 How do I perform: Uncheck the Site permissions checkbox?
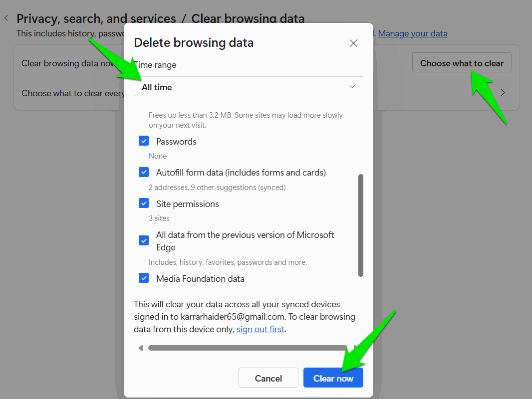pos(144,203)
